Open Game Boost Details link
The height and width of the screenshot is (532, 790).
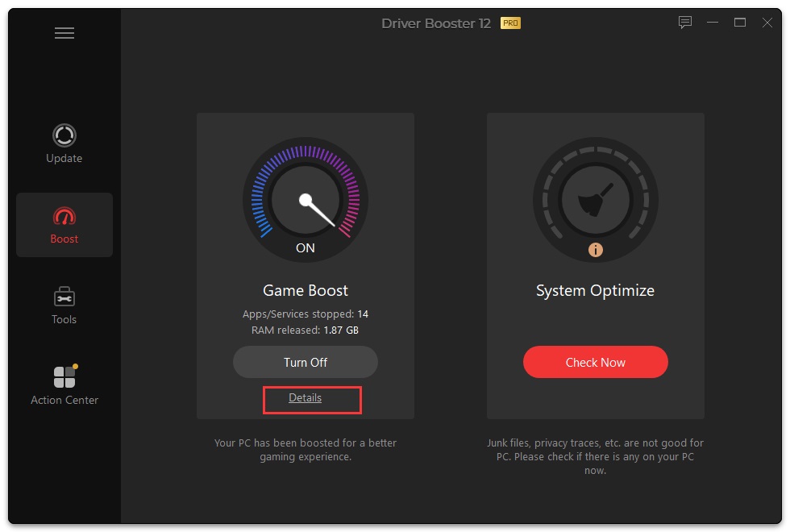[306, 398]
